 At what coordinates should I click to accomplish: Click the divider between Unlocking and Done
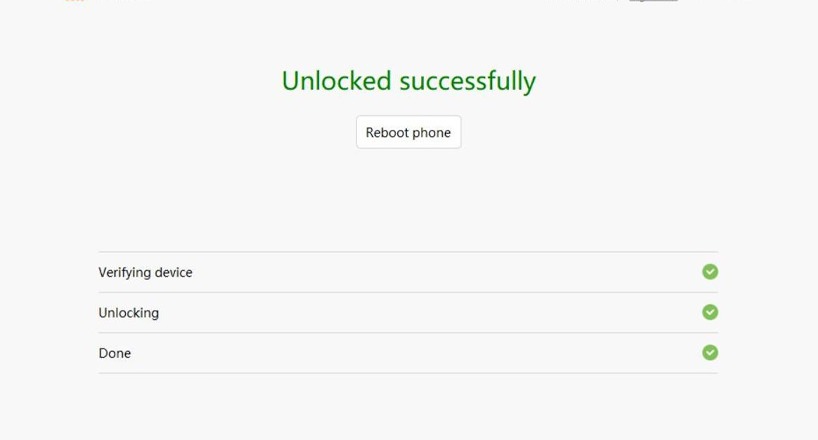coord(408,333)
